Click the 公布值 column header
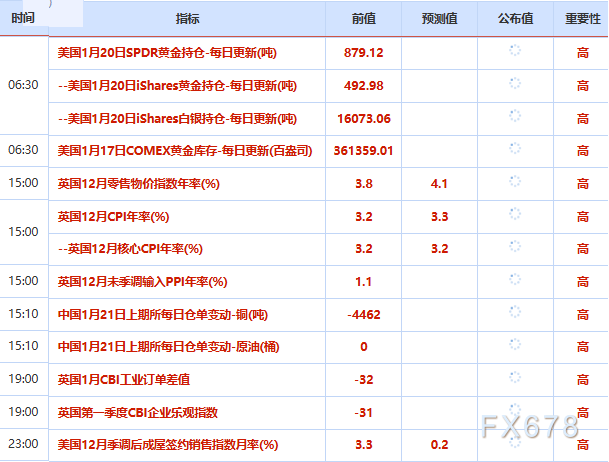The height and width of the screenshot is (462, 609). coord(515,18)
